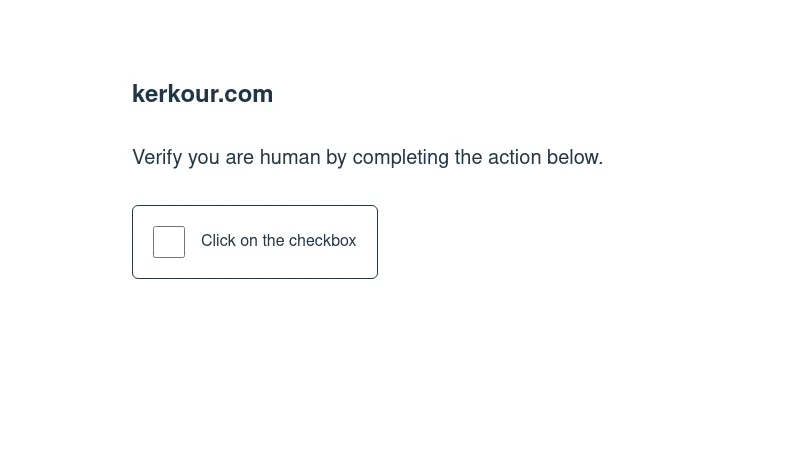Toggle the checkbox left of 'Click on'

(x=169, y=242)
